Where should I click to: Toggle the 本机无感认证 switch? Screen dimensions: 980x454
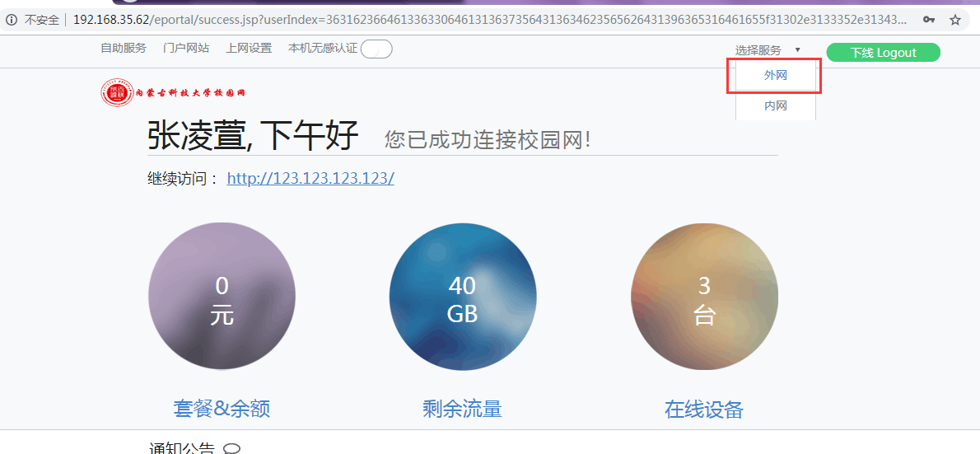(x=376, y=49)
